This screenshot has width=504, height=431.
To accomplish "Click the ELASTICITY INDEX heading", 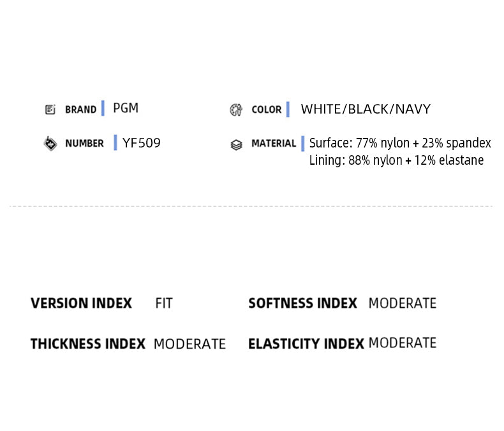I will point(306,344).
